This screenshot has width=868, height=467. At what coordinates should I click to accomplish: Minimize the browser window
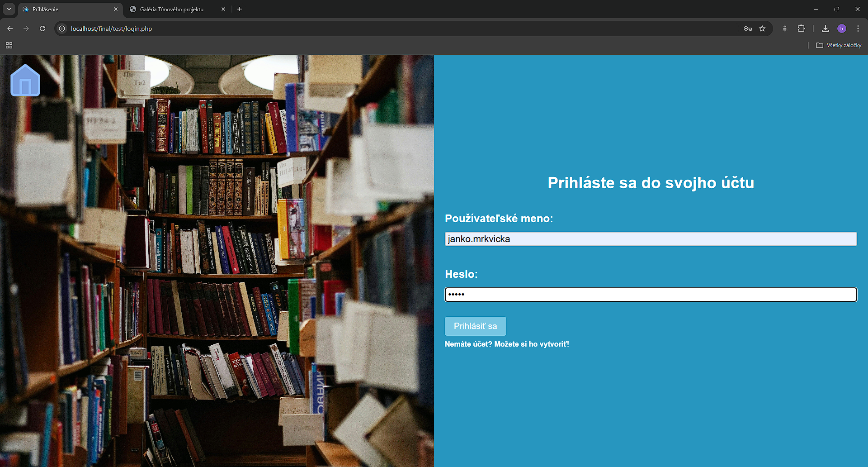pos(816,9)
